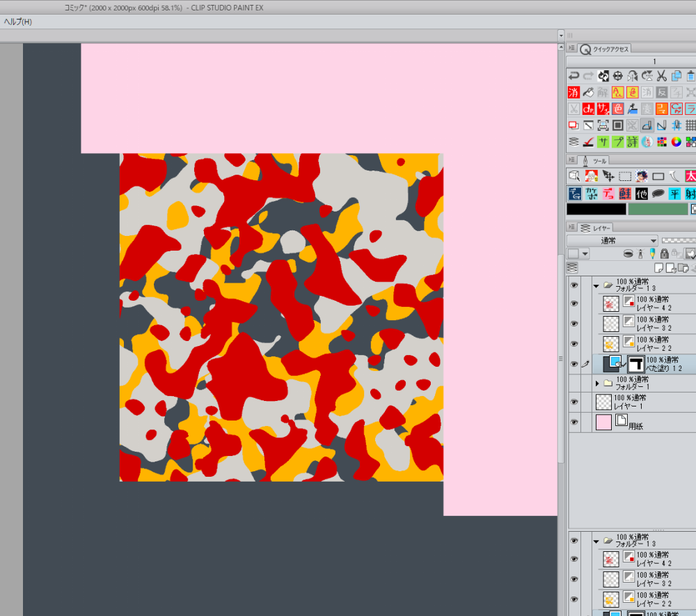Select layer row レイヤー 1
The height and width of the screenshot is (616, 696).
point(644,402)
